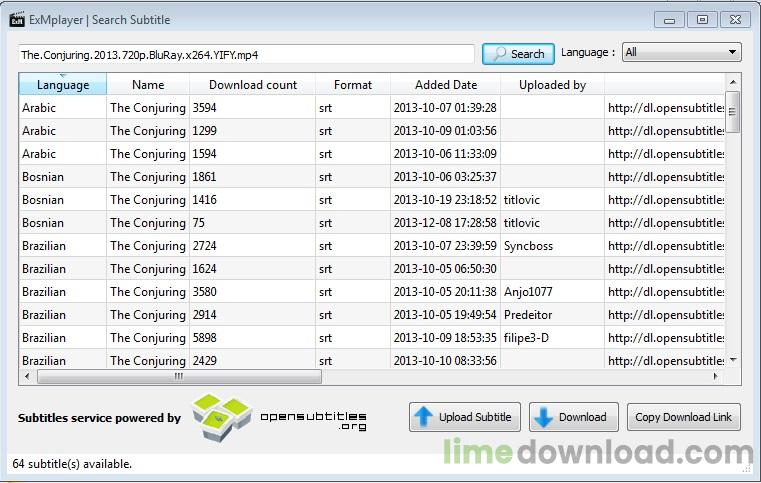Click the horizontal scrollbar right arrow
Viewport: 761px width, 483px height.
click(716, 376)
